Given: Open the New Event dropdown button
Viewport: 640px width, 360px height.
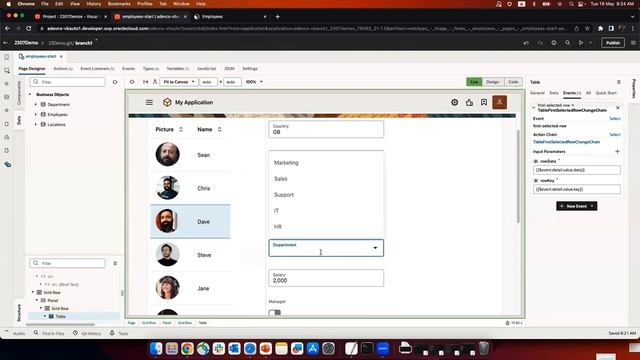Looking at the screenshot, I should click(576, 206).
